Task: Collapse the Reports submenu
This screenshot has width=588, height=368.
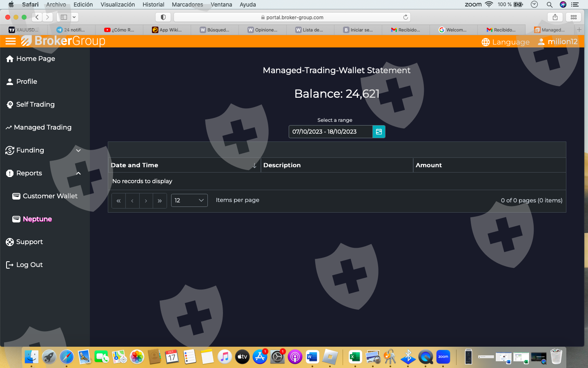Action: coord(78,173)
